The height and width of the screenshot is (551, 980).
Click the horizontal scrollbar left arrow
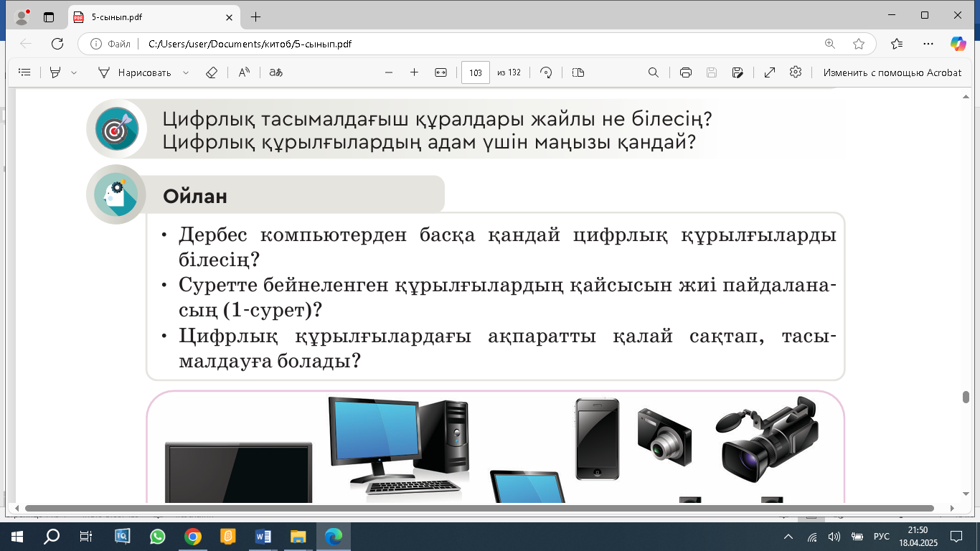pos(16,508)
